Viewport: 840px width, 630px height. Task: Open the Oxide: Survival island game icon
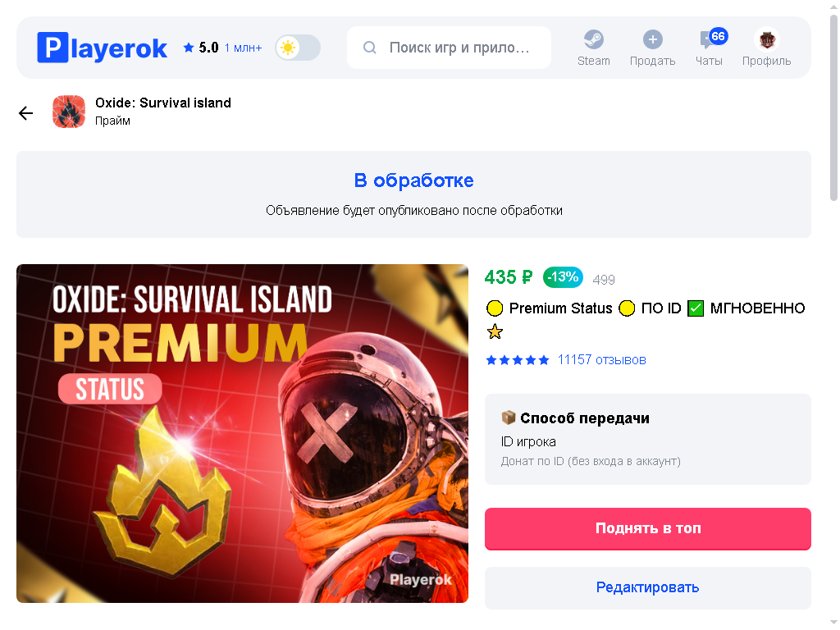point(69,112)
